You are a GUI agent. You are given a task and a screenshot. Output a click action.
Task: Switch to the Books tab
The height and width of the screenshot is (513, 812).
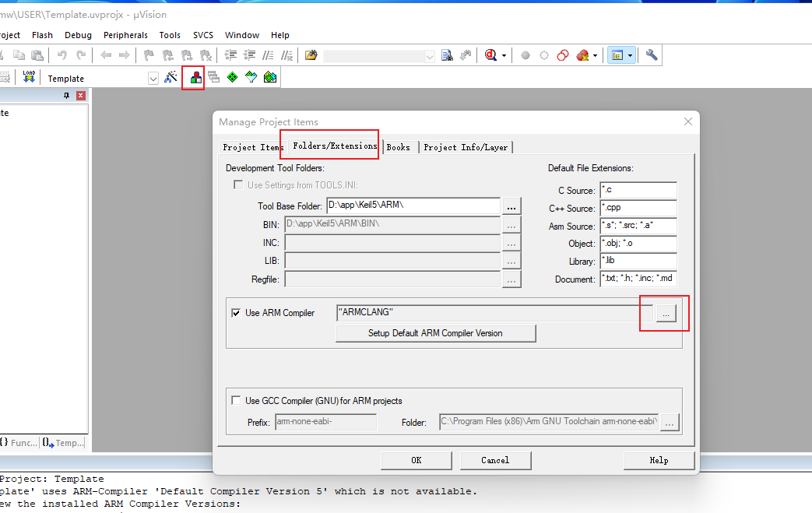pos(399,148)
